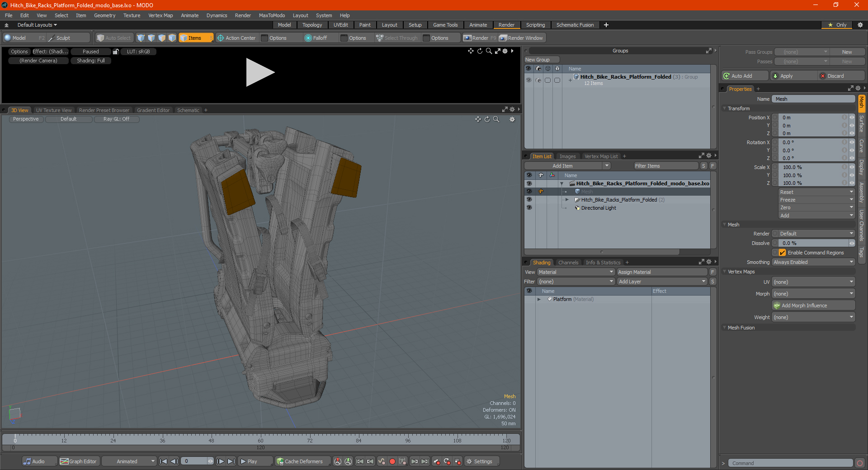Click the Add Morph Influence button
The height and width of the screenshot is (470, 868).
813,305
